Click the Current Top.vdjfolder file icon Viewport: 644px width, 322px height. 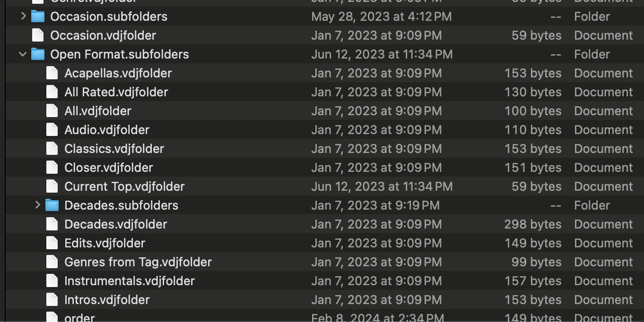click(52, 186)
